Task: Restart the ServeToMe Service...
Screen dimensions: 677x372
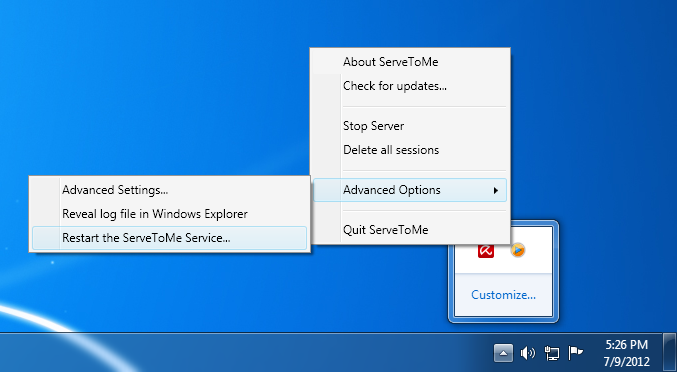Action: click(x=169, y=238)
